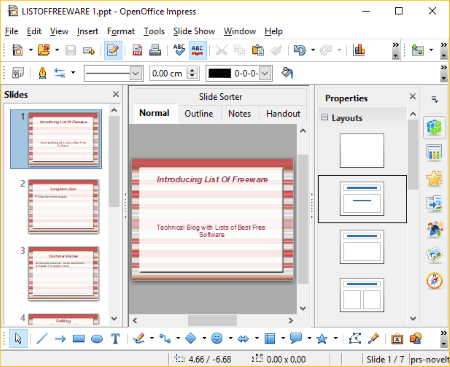This screenshot has width=450, height=367.
Task: Open the Format menu
Action: (x=121, y=31)
